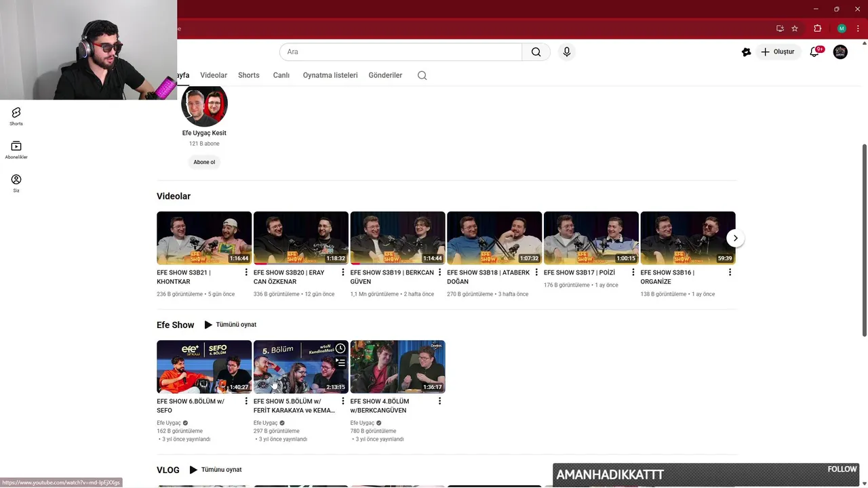
Task: Switch to the Canlı tab
Action: (x=281, y=75)
